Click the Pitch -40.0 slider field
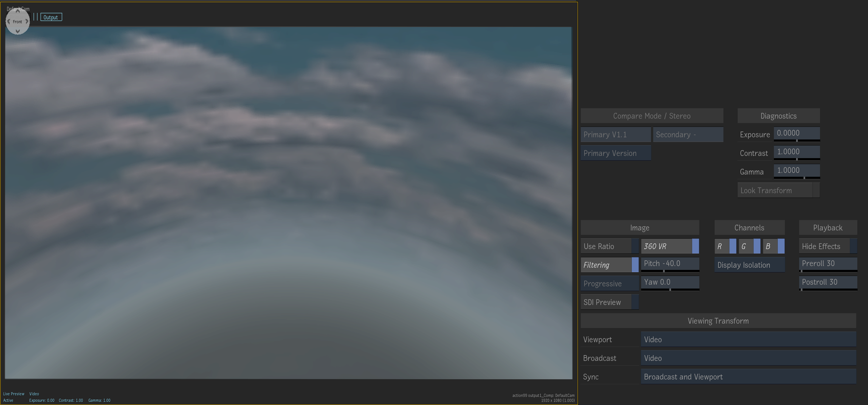 click(670, 263)
